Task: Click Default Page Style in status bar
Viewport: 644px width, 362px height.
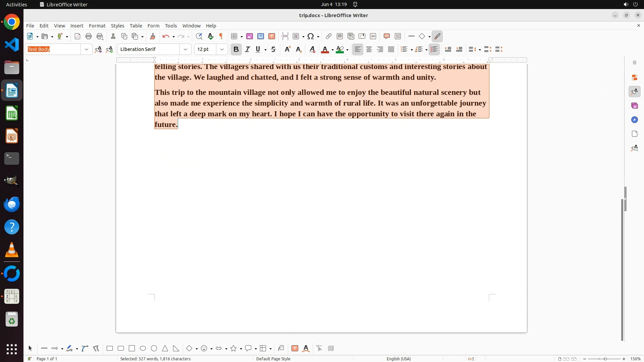Action: (273, 359)
